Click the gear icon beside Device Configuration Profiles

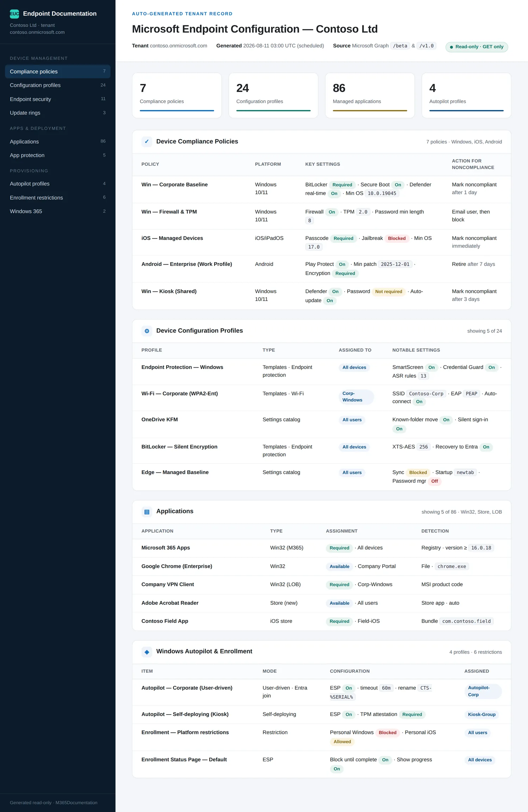[147, 331]
